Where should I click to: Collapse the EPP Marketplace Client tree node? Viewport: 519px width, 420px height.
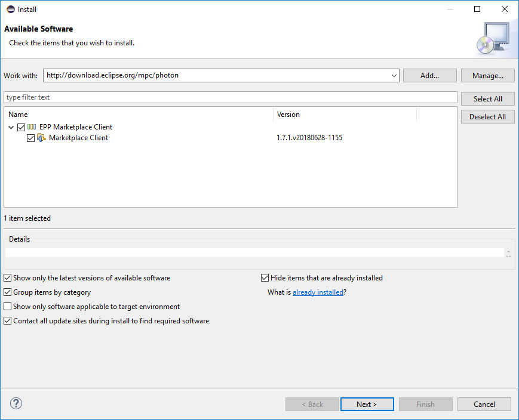click(11, 126)
